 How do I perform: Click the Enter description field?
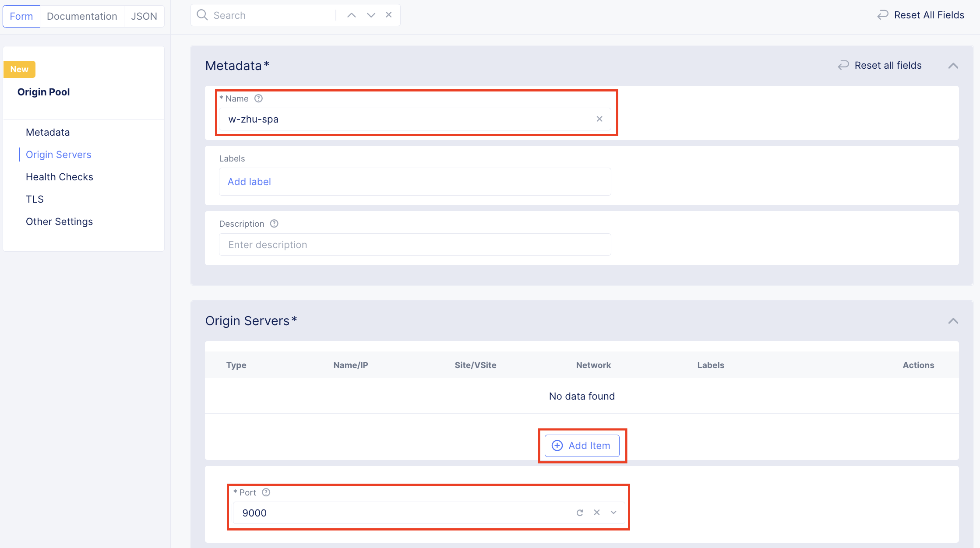[x=414, y=245]
